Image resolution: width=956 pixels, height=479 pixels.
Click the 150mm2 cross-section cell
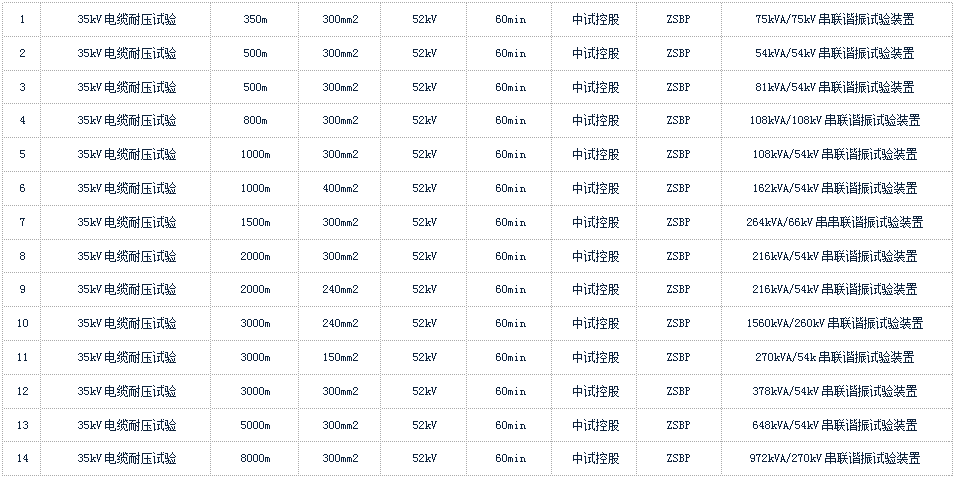coord(340,357)
